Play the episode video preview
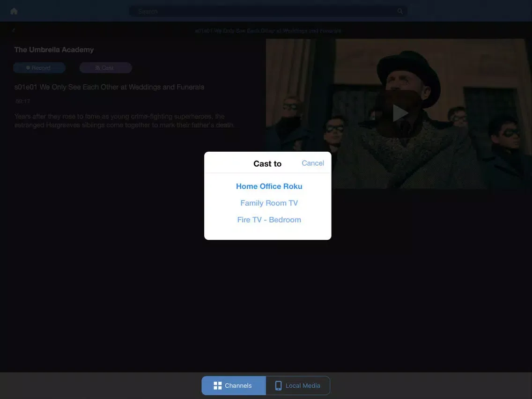 click(400, 113)
